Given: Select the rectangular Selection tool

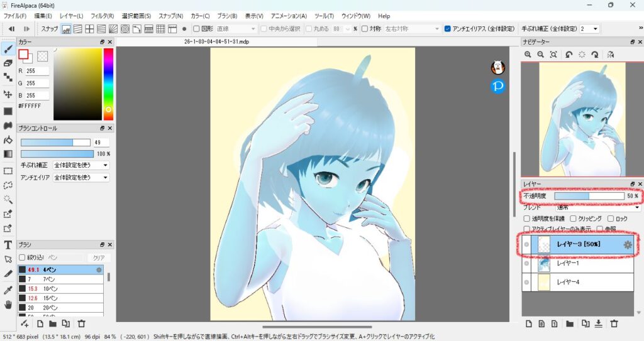Looking at the screenshot, I should [x=8, y=171].
